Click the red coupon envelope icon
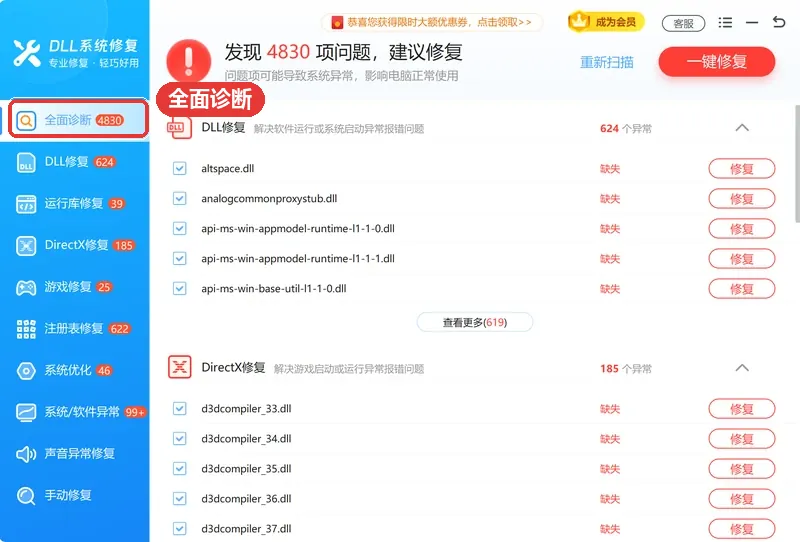The height and width of the screenshot is (542, 800). 337,22
